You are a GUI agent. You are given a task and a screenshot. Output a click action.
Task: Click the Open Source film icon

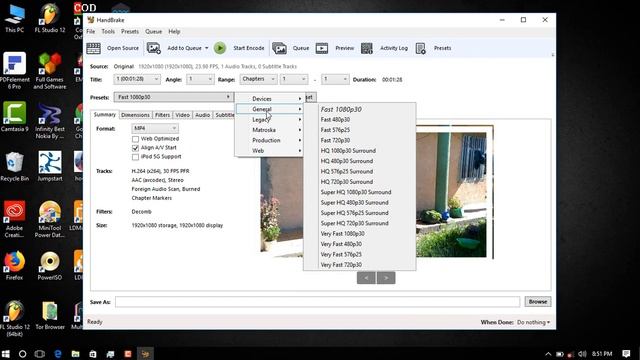[93, 48]
